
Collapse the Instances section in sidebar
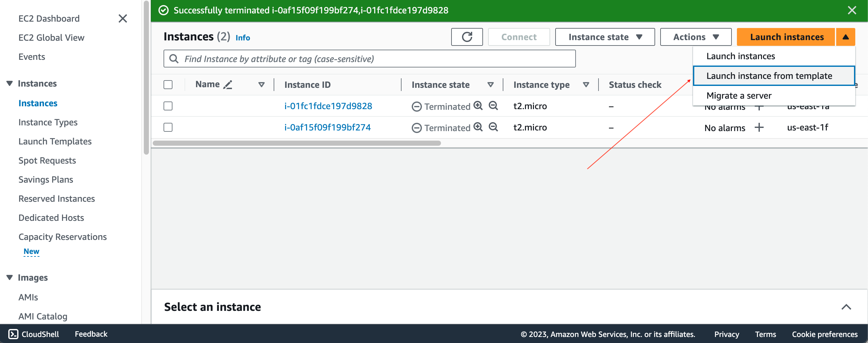(x=10, y=83)
